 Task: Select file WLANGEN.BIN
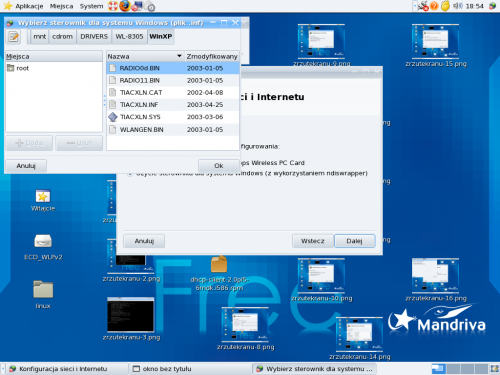(173, 129)
